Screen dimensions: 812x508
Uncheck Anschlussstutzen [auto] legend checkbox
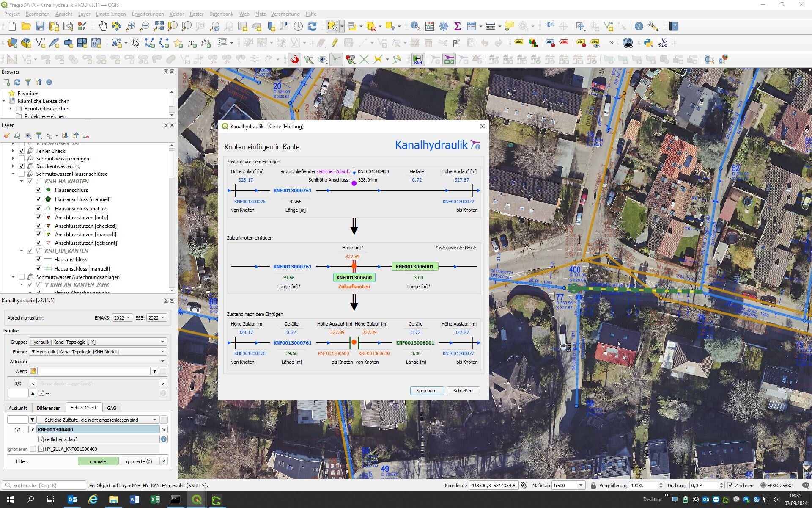click(x=38, y=217)
